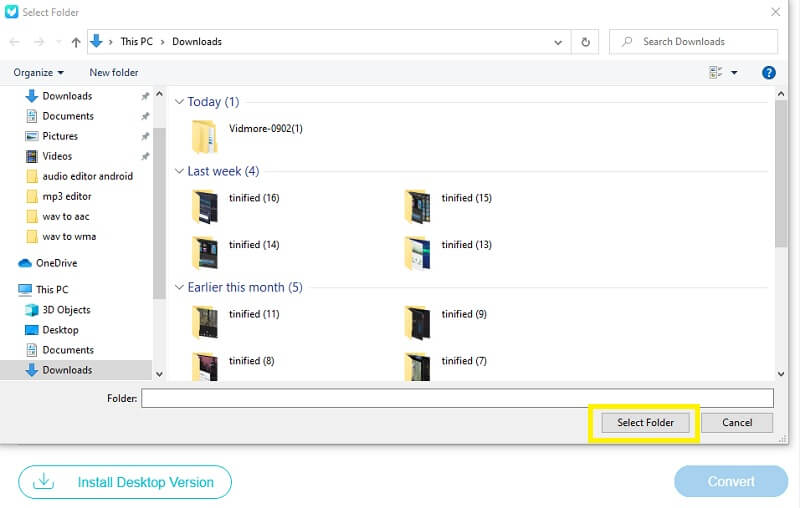This screenshot has width=800, height=508.
Task: Click the Refresh icon beside address bar
Action: tap(586, 42)
